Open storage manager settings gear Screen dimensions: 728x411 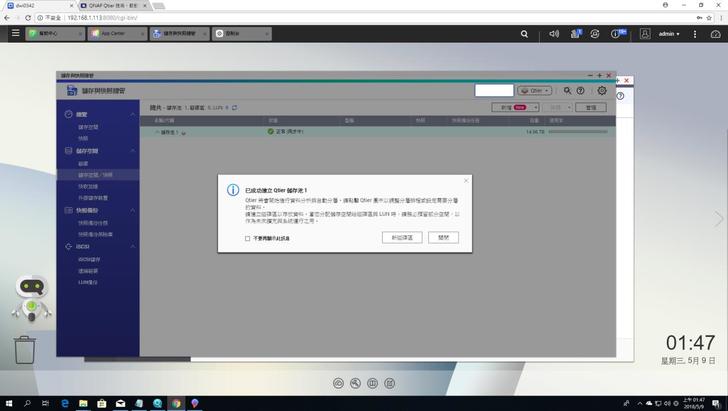click(602, 91)
